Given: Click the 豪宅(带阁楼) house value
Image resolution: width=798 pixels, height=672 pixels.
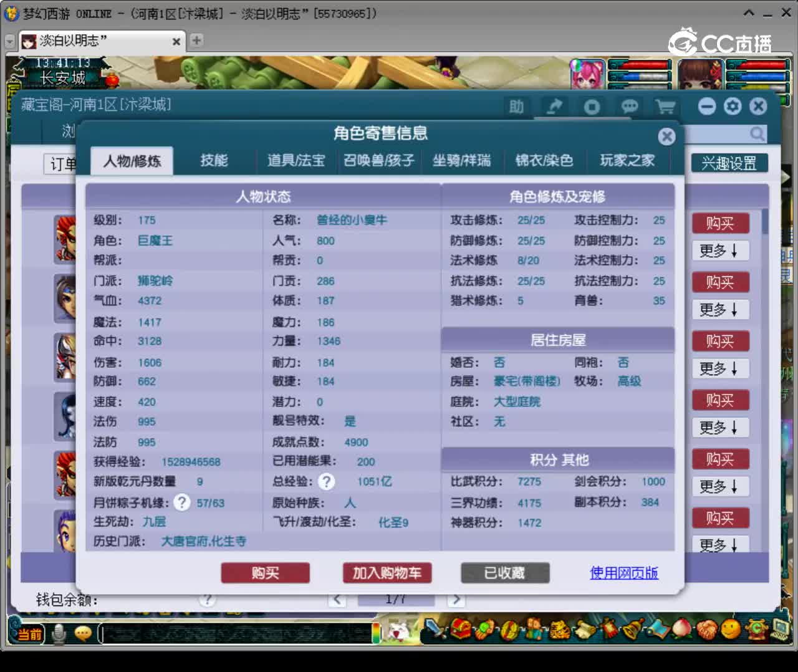Looking at the screenshot, I should [x=527, y=381].
